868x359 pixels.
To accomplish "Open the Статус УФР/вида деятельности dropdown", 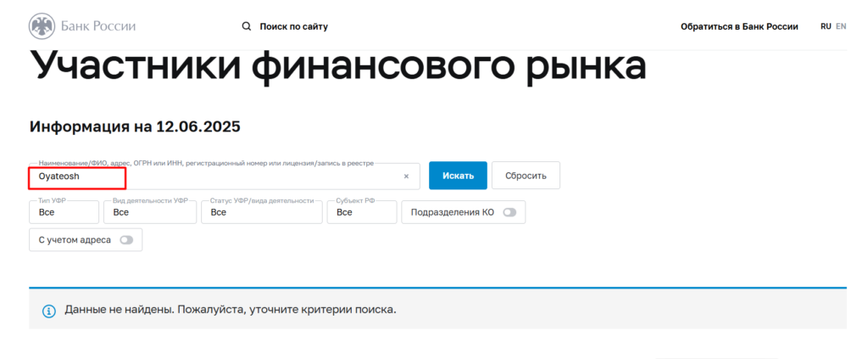I will (x=262, y=212).
